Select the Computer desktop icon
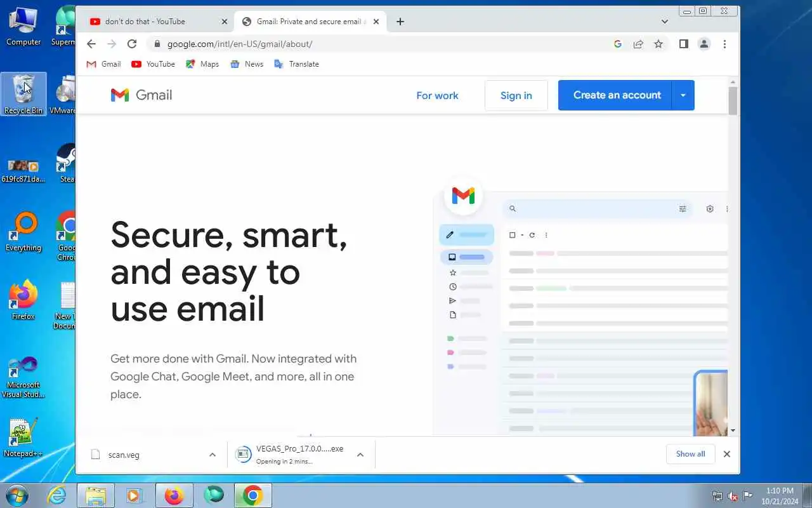This screenshot has width=812, height=508. click(23, 25)
